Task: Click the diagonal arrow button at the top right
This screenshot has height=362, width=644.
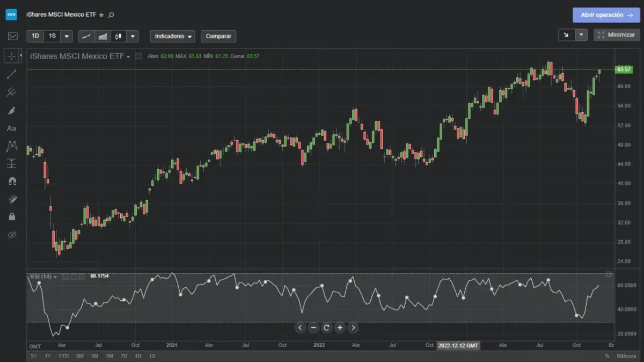Action: (x=566, y=35)
